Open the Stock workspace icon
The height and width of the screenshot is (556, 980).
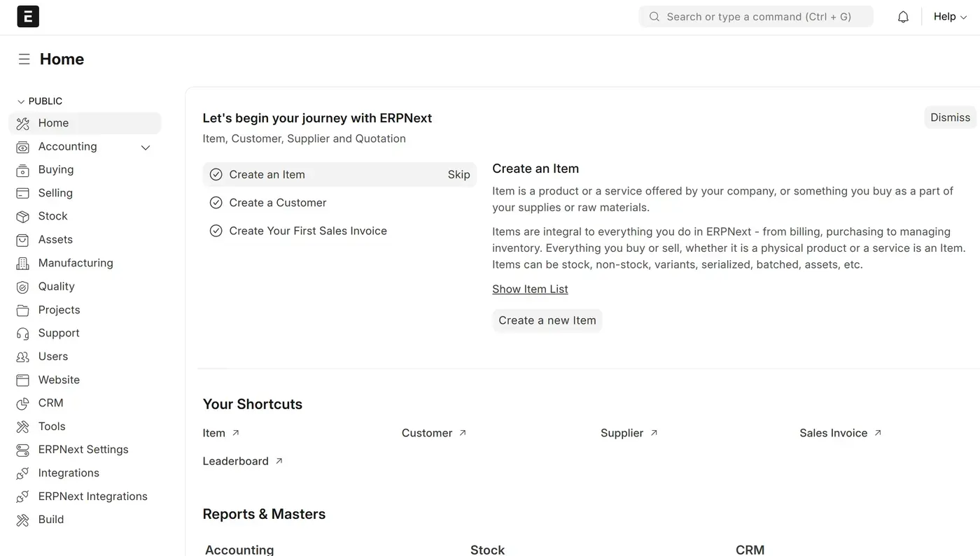[23, 217]
